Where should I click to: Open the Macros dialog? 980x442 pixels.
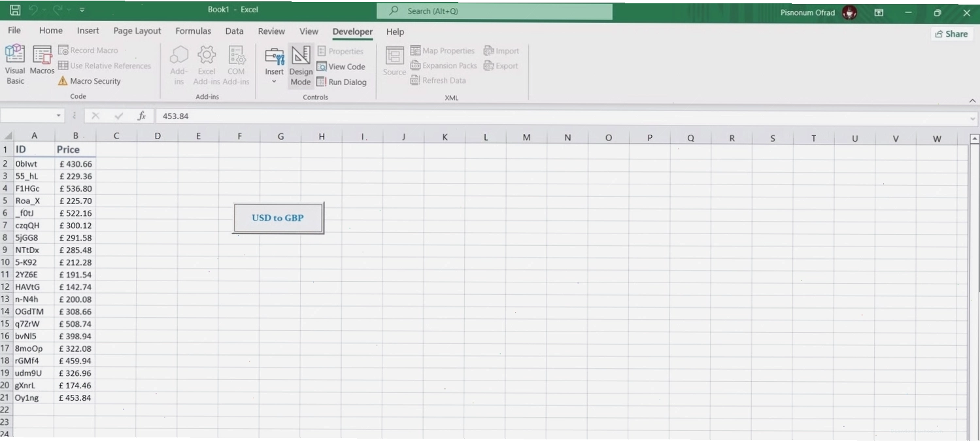42,61
